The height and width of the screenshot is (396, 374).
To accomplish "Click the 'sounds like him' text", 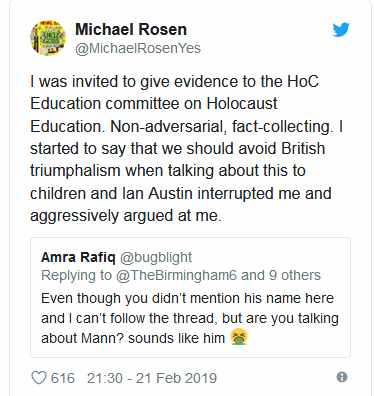I will point(176,338).
